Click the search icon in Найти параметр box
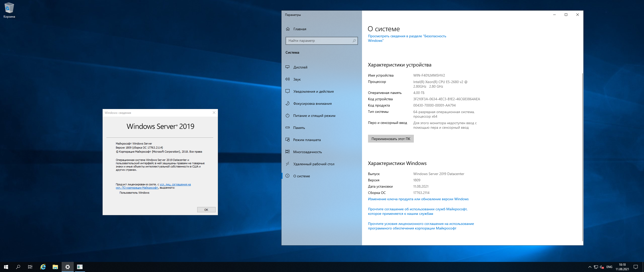The height and width of the screenshot is (272, 644). click(354, 41)
